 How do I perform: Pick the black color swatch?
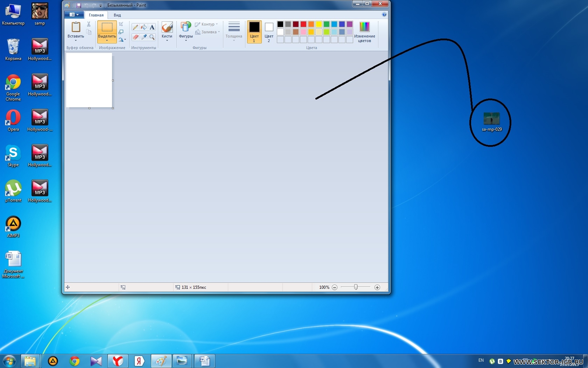coord(280,24)
